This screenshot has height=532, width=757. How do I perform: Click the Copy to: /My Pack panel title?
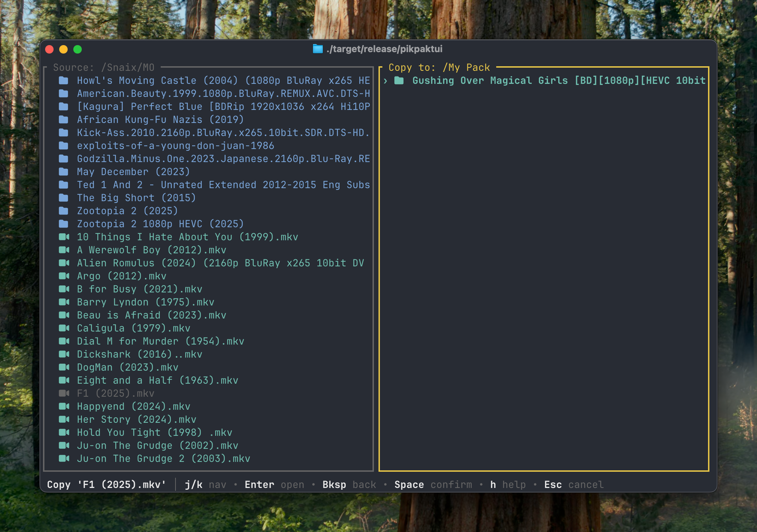click(x=439, y=67)
